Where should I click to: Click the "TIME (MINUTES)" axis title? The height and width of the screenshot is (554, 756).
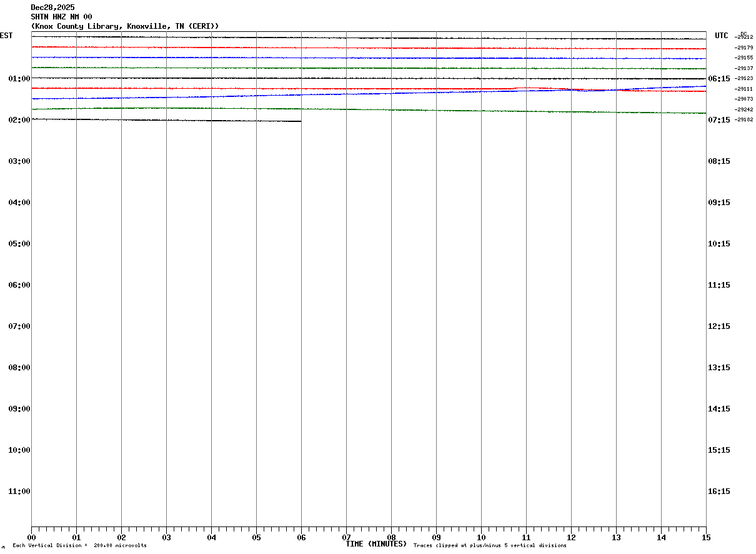click(376, 544)
